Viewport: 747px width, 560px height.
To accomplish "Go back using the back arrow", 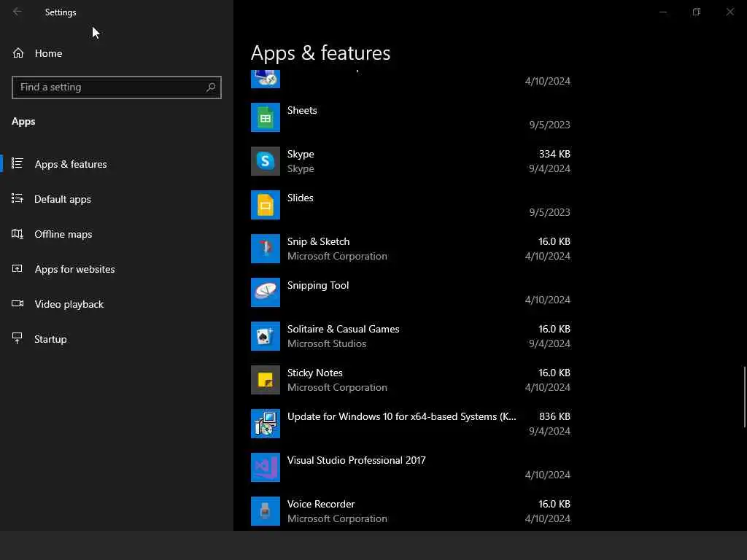I will coord(18,12).
